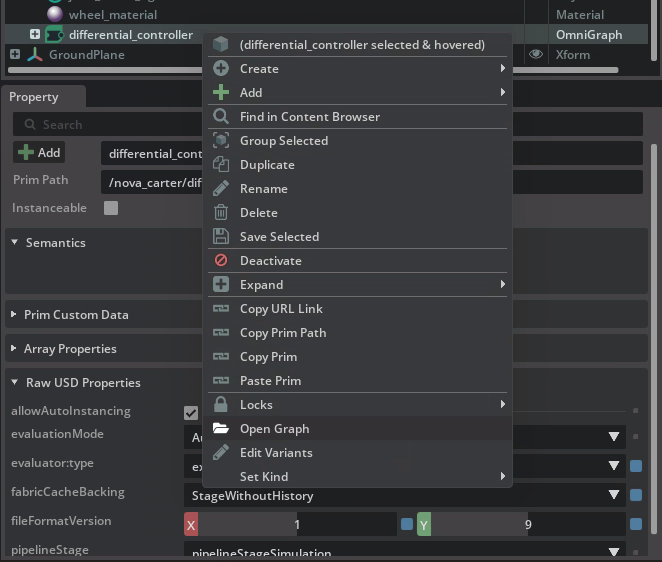The image size is (662, 562).
Task: Click the Save Selected floppy icon
Action: pyautogui.click(x=221, y=237)
